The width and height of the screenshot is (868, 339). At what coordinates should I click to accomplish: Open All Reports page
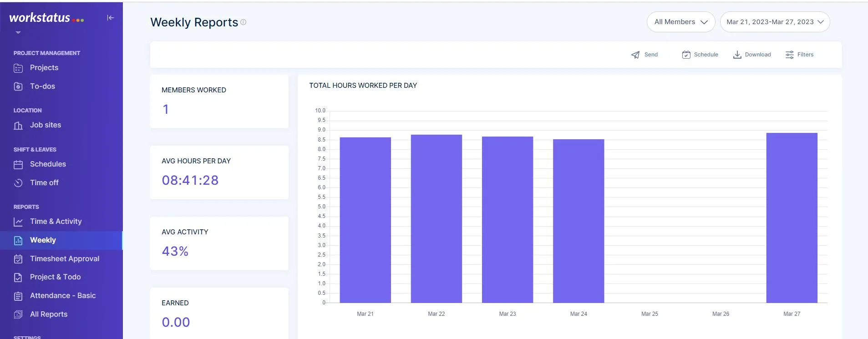point(48,314)
